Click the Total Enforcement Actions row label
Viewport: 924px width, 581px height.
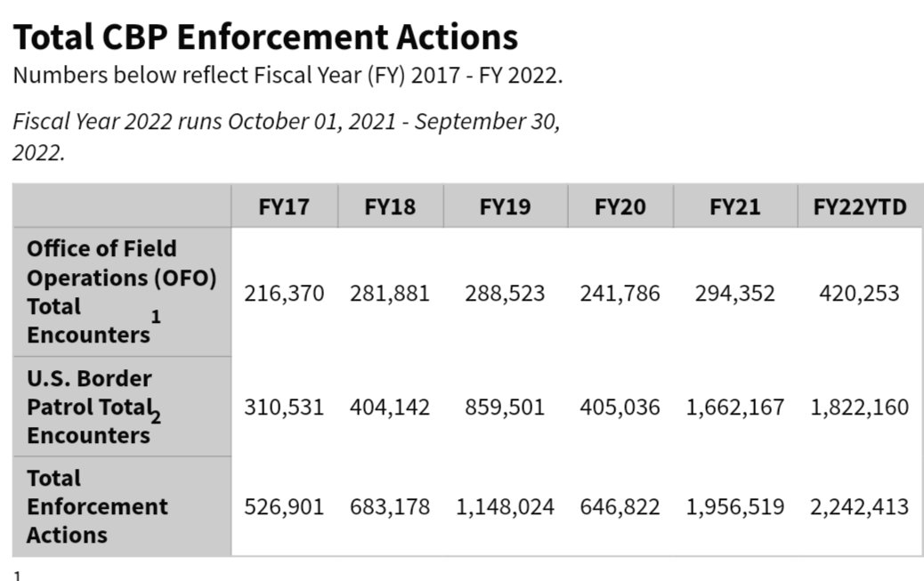coord(97,506)
